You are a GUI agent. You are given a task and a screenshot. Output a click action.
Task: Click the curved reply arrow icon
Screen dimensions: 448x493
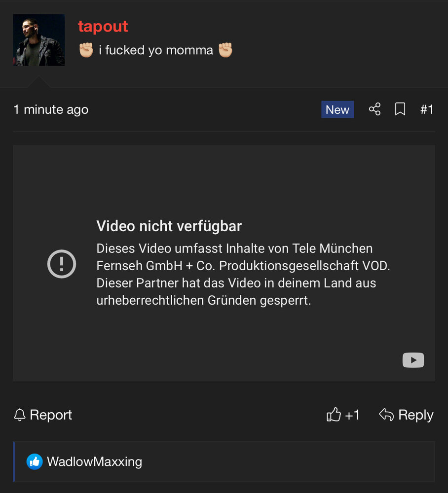click(386, 415)
